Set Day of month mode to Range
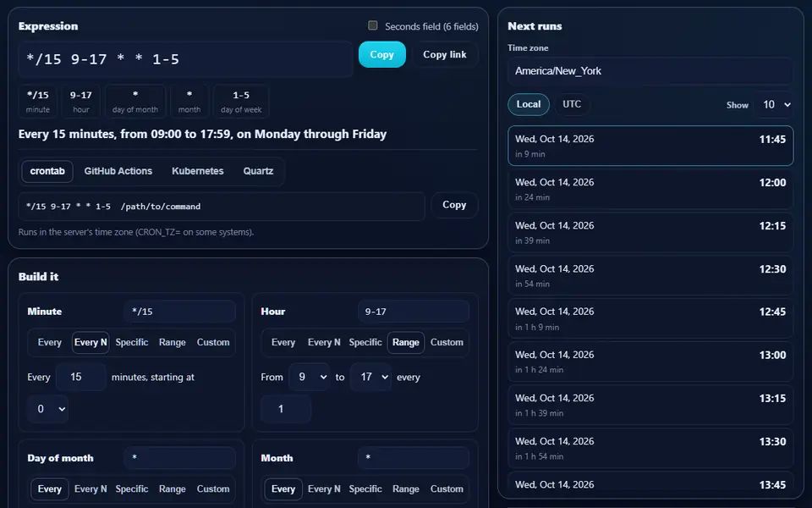Screen dimensions: 812x508 click(173, 489)
